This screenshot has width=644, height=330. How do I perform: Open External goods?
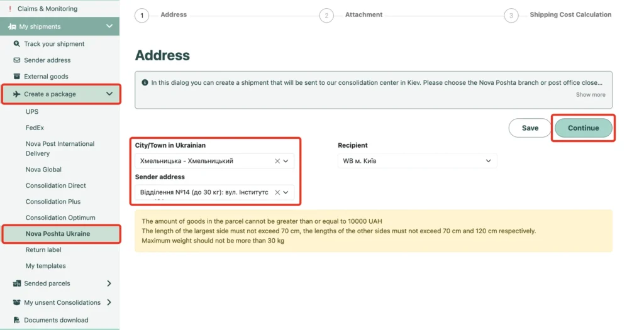tap(46, 76)
